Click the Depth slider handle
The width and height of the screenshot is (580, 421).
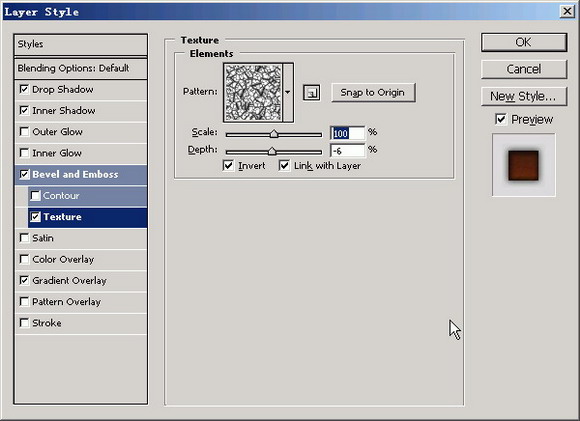click(x=272, y=151)
